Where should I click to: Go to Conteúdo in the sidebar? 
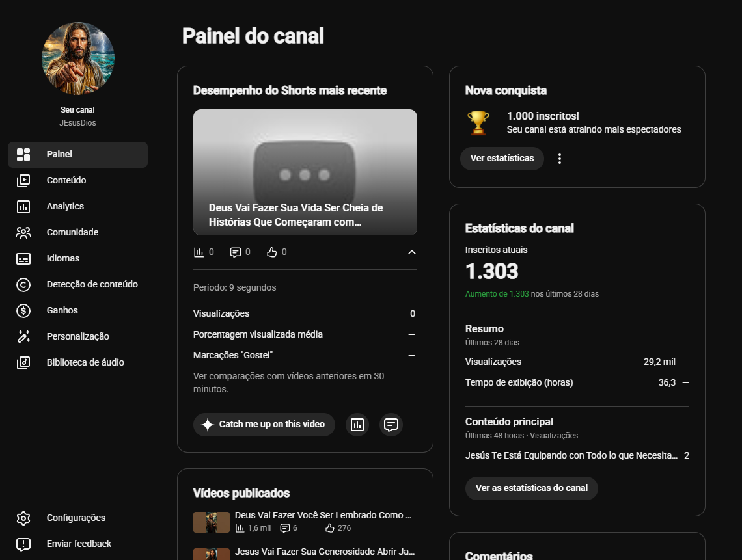(x=77, y=181)
